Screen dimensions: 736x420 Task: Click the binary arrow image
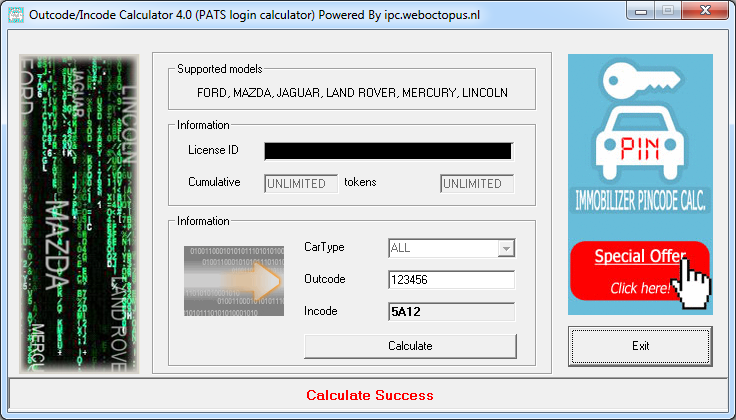(x=234, y=281)
